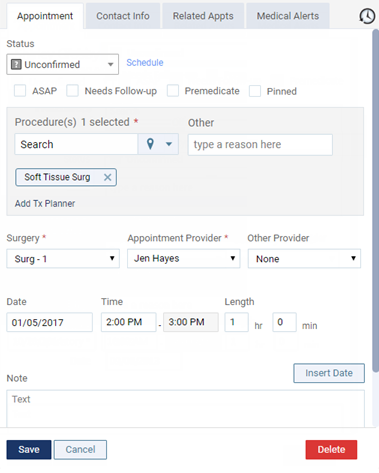Remove the Soft Tissue Surg procedure

[107, 177]
